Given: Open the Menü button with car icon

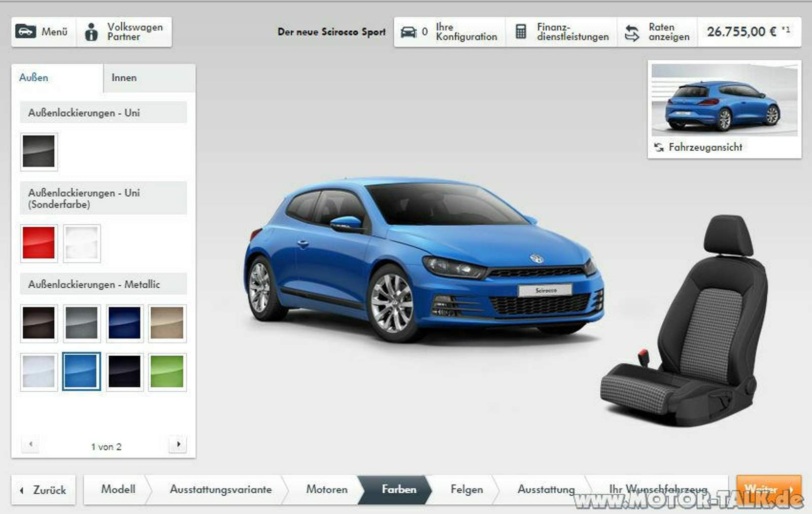Looking at the screenshot, I should pyautogui.click(x=44, y=32).
